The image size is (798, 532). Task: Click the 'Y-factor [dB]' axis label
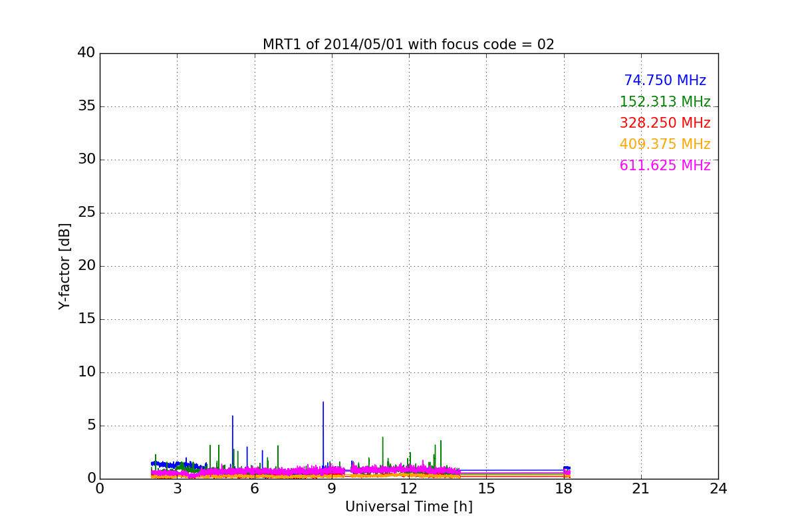(x=65, y=266)
